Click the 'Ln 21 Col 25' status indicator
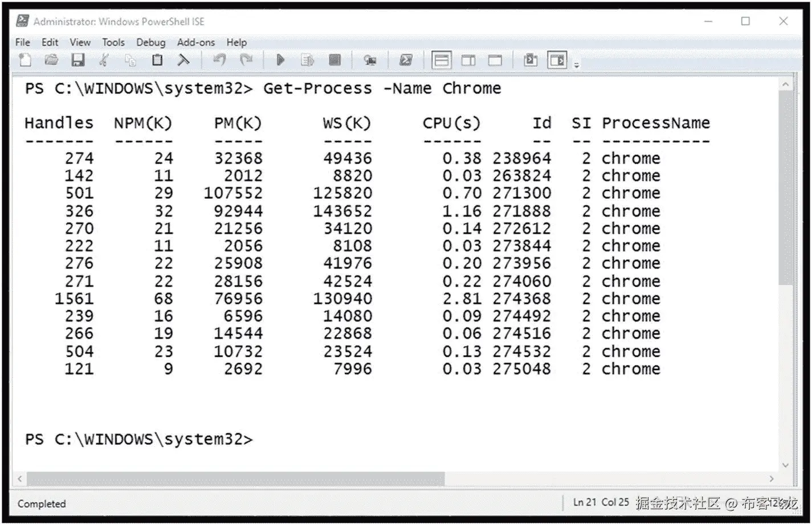The image size is (812, 525). (x=601, y=502)
